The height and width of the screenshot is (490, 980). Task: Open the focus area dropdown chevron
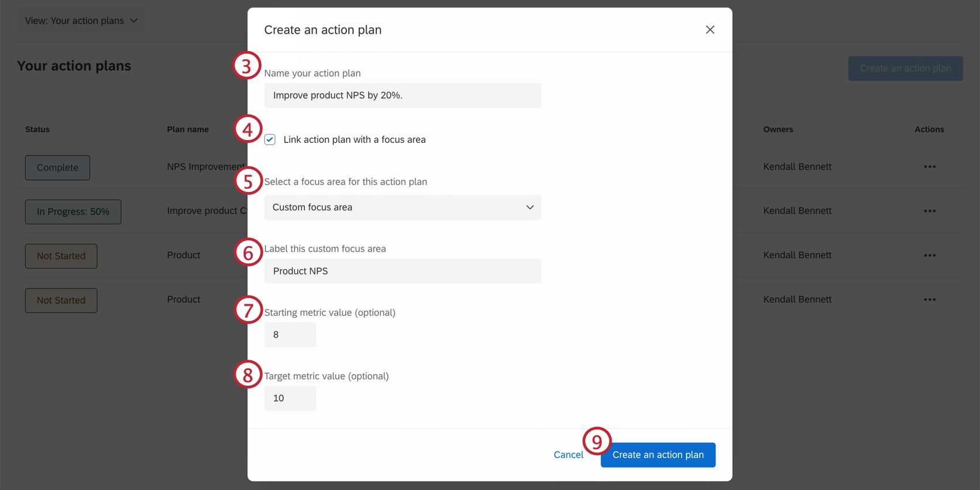529,207
